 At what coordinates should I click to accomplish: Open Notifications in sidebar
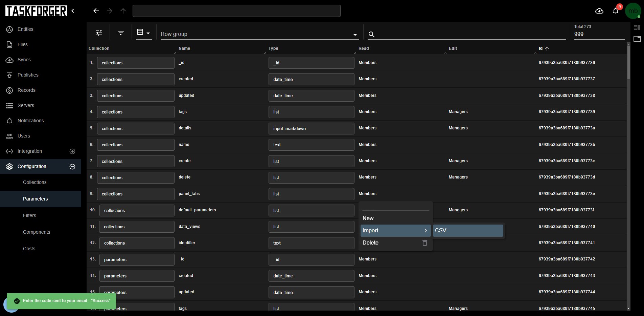41,121
